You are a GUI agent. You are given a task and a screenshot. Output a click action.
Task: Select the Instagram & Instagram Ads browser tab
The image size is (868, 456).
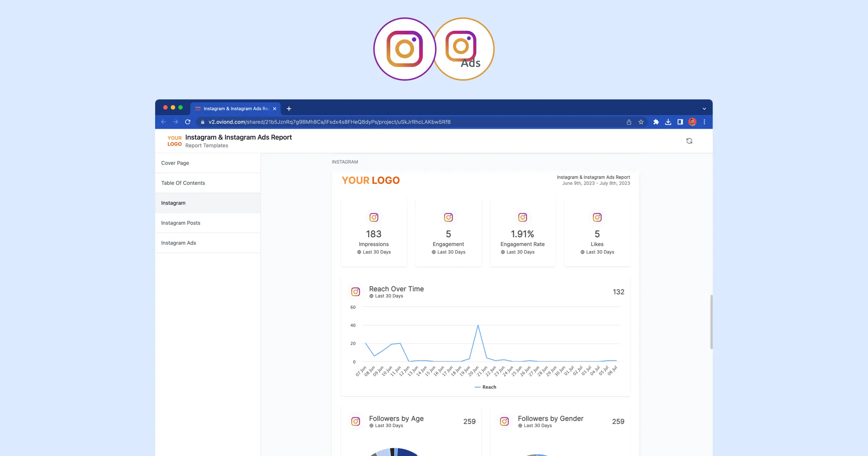(235, 109)
